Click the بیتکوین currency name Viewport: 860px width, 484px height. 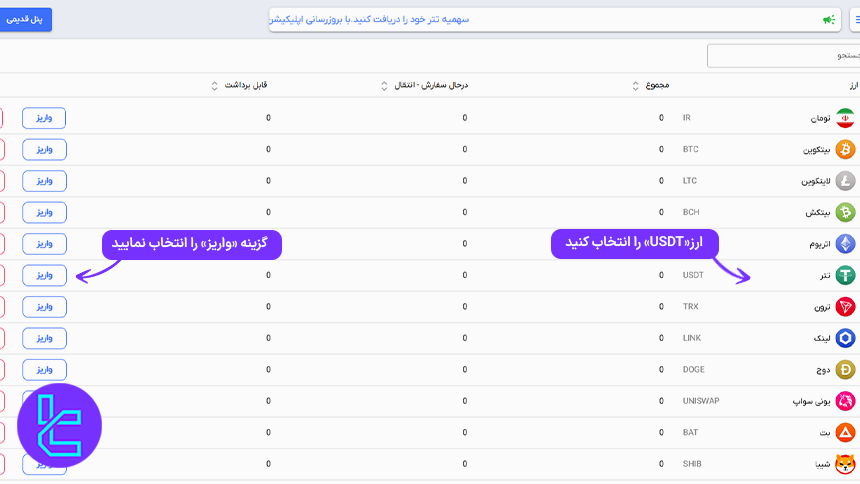pos(816,150)
